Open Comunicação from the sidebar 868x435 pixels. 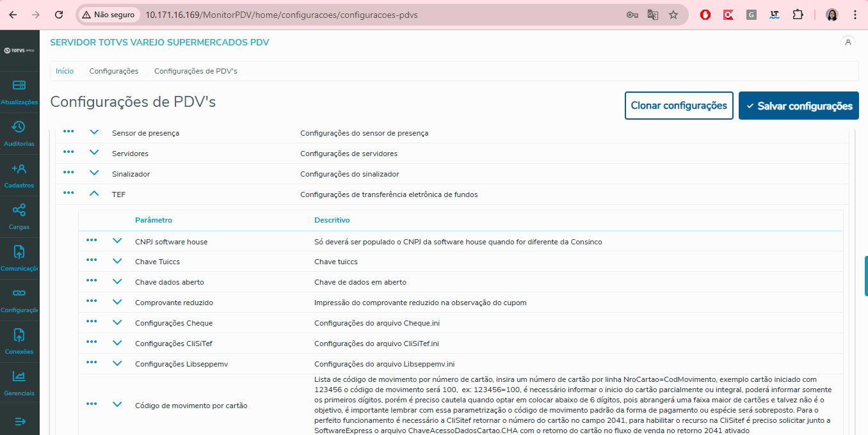coord(19,258)
